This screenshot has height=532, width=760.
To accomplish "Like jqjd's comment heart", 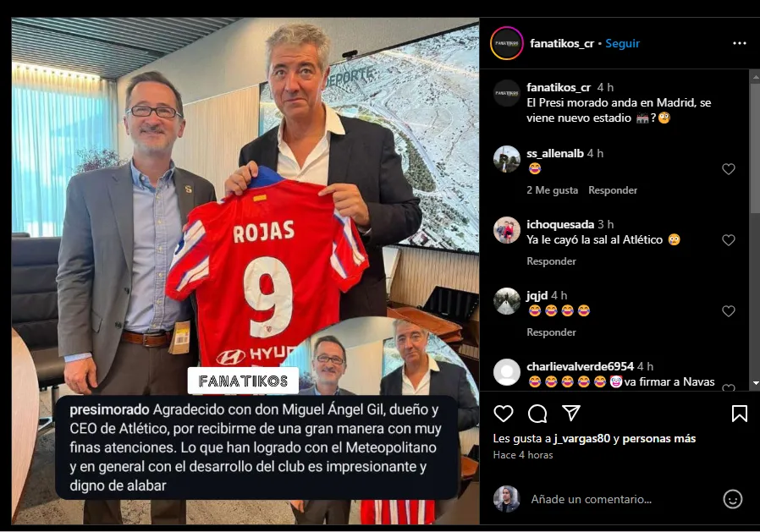I will [x=729, y=311].
